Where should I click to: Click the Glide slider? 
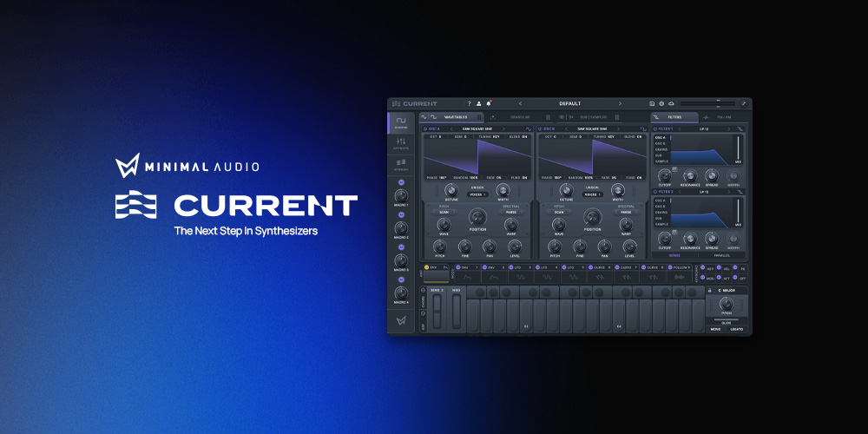(x=726, y=319)
